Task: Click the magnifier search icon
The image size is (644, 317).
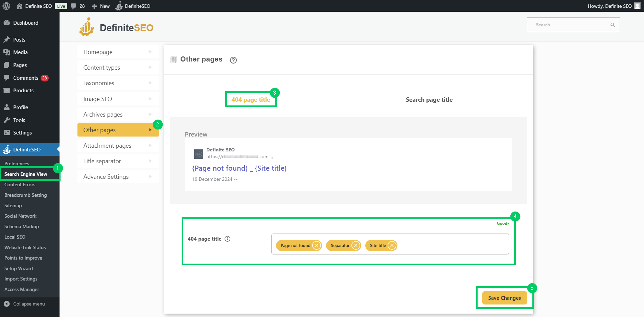Action: tap(613, 25)
